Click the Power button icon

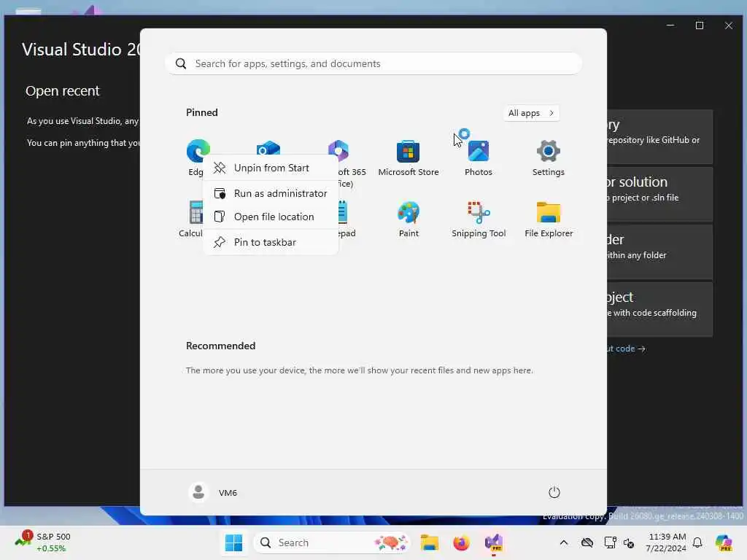(x=554, y=492)
